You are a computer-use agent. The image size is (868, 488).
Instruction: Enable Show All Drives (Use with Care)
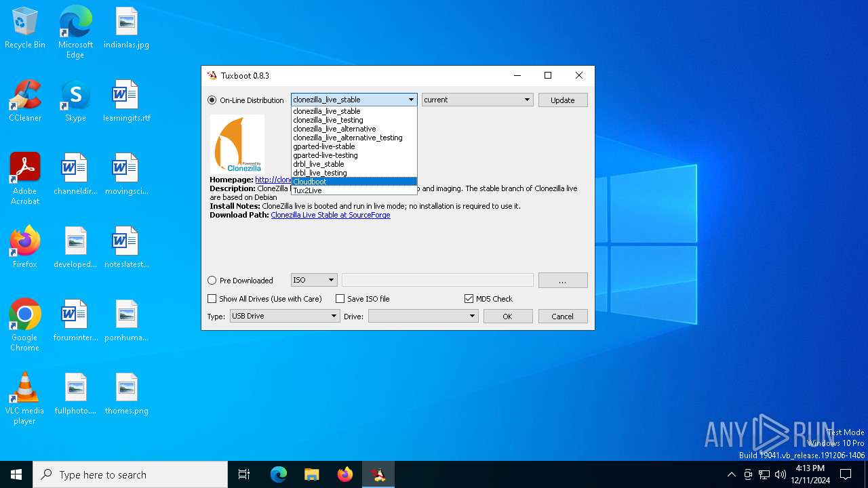212,299
